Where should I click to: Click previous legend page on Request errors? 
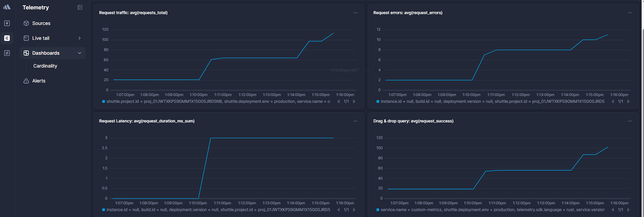612,102
